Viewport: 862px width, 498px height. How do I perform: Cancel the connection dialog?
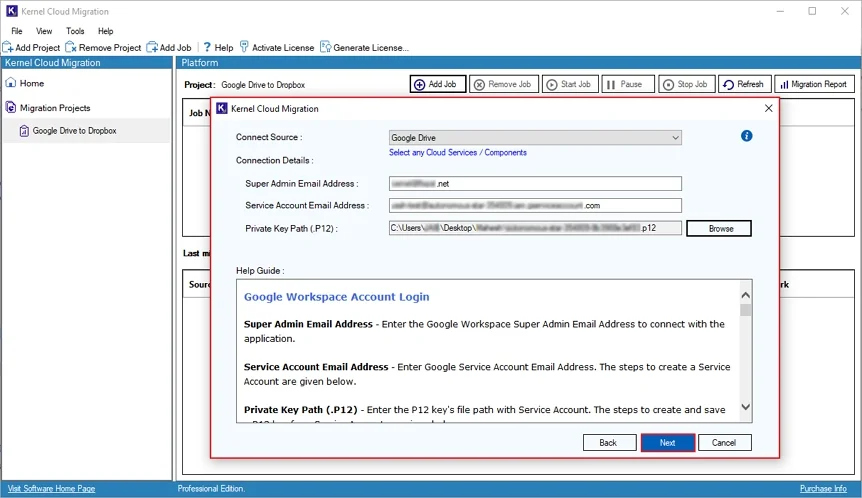[x=725, y=442]
